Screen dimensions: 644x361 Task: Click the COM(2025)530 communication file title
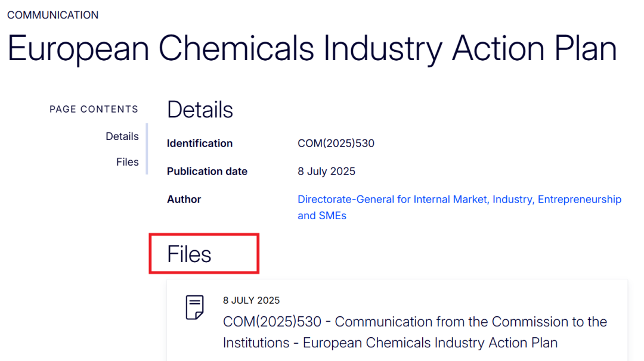tap(414, 322)
